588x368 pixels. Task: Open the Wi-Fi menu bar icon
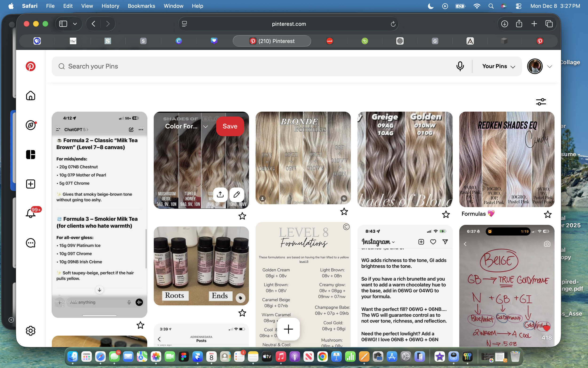click(477, 6)
